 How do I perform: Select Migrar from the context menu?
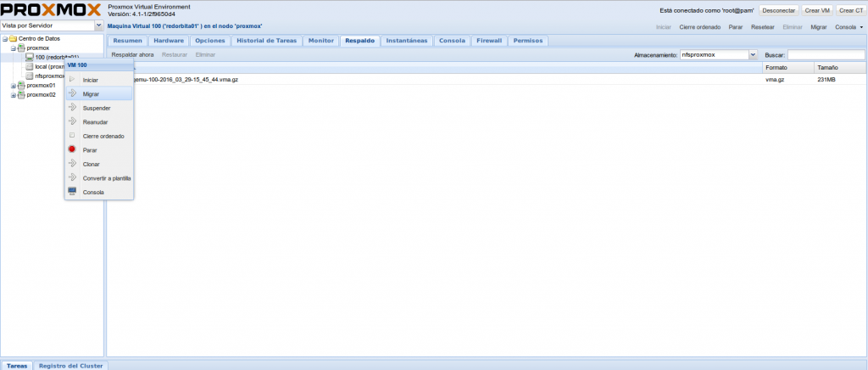click(92, 93)
